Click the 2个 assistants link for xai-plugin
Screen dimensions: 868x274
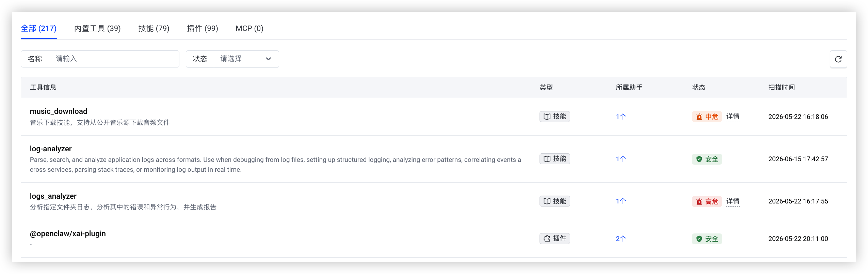click(x=621, y=239)
